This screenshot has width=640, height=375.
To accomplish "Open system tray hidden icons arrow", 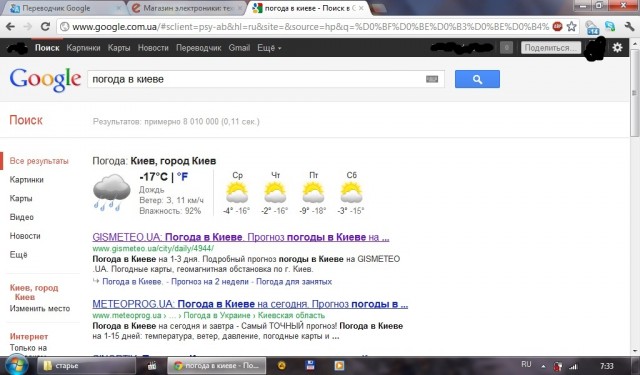I will pyautogui.click(x=543, y=366).
